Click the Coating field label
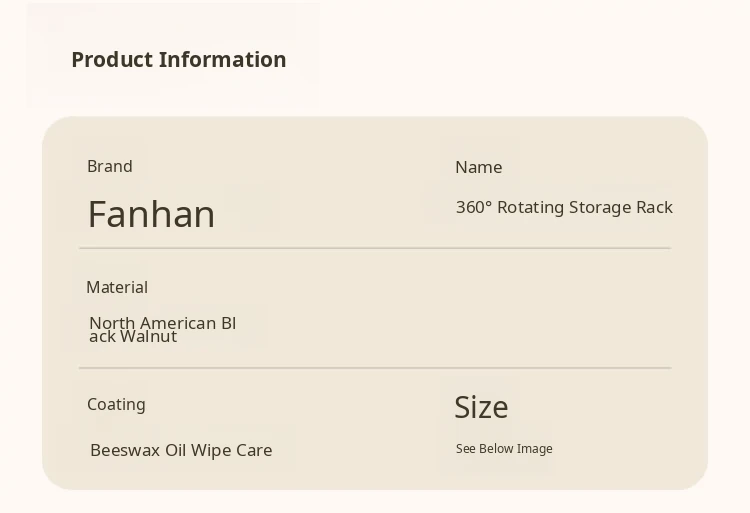This screenshot has width=750, height=513. pyautogui.click(x=116, y=404)
